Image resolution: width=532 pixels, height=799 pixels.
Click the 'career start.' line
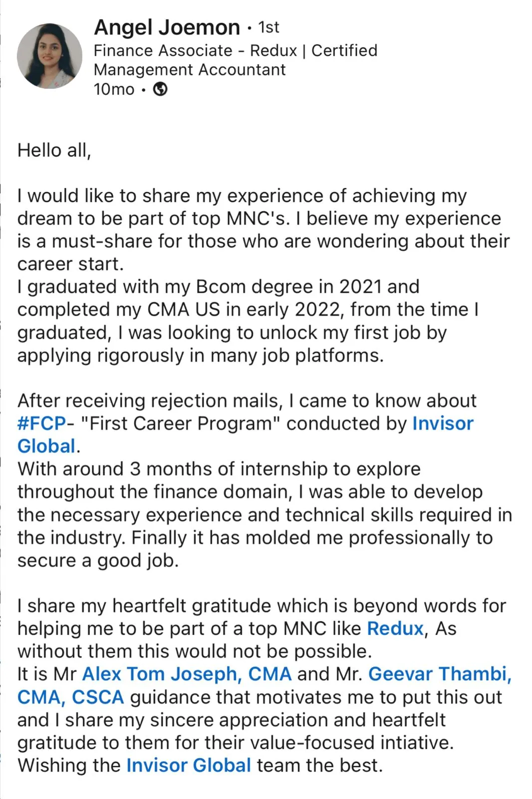point(70,264)
